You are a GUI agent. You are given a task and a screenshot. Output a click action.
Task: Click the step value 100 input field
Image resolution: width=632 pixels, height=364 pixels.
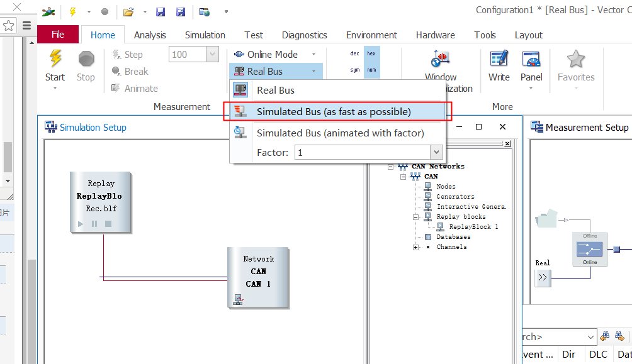[x=188, y=54]
